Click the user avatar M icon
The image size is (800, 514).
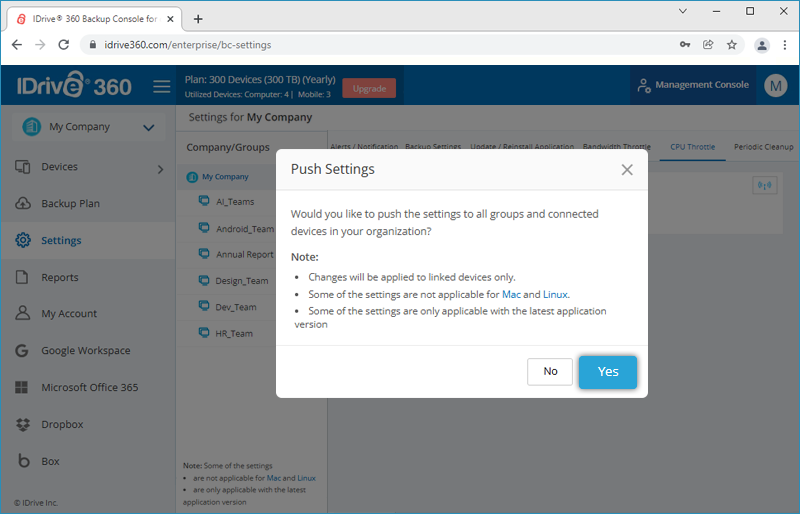click(776, 86)
